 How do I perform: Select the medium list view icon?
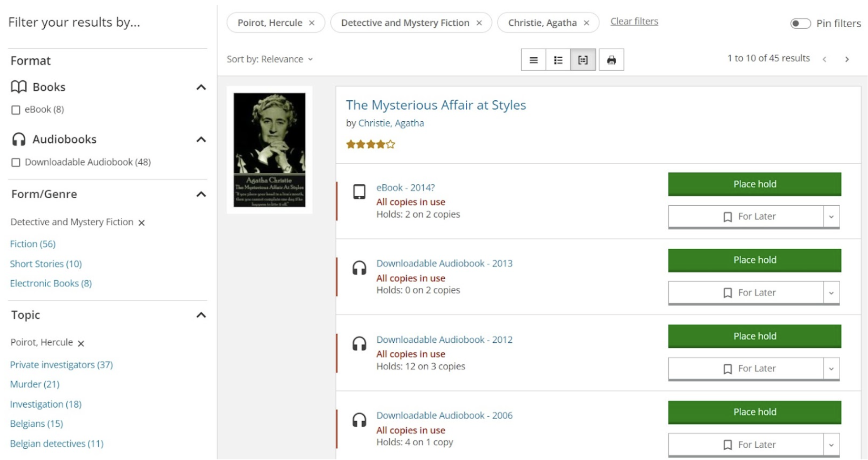point(557,59)
